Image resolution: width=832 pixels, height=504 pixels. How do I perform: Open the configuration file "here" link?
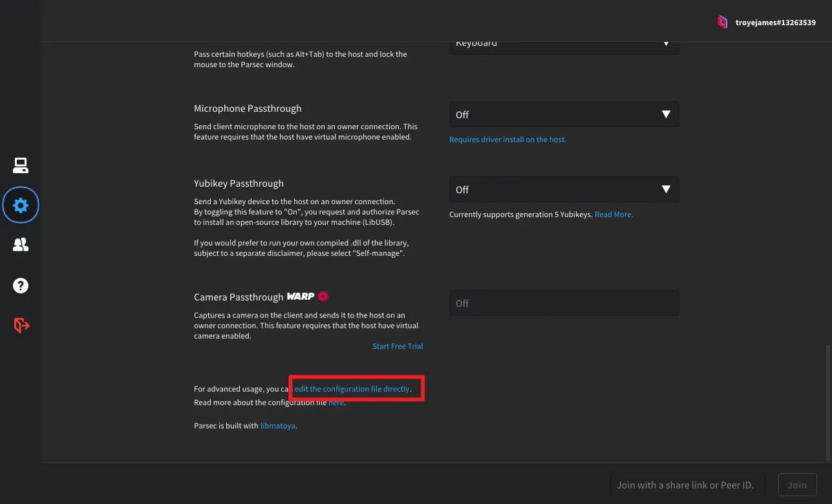336,403
